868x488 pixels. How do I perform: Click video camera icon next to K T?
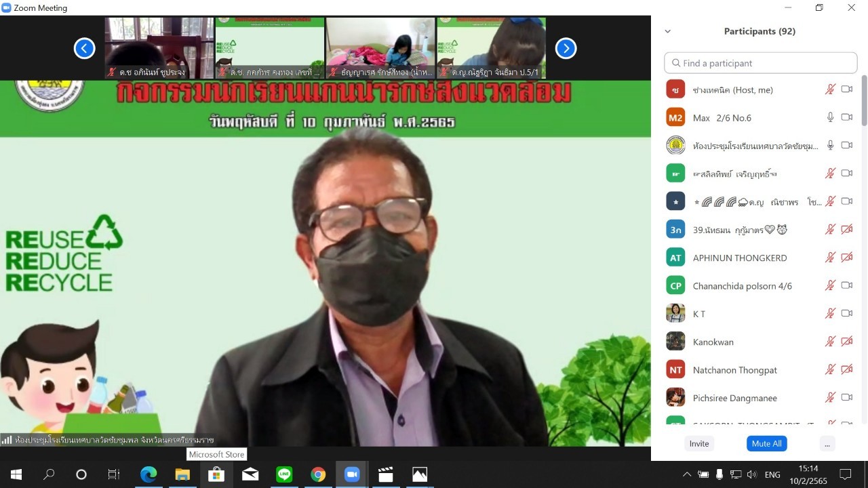point(846,313)
